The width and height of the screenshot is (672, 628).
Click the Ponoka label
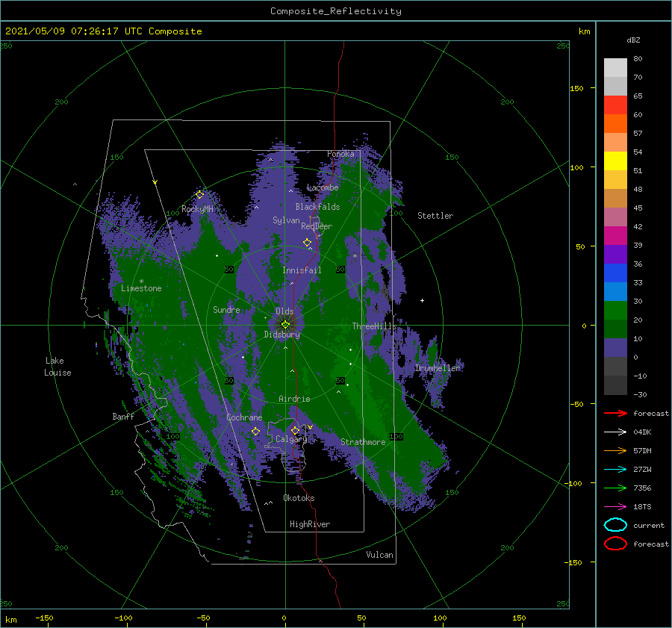pyautogui.click(x=340, y=154)
